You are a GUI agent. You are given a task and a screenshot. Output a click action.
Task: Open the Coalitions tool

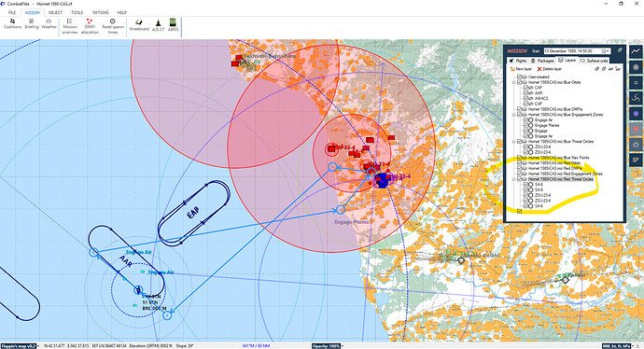click(12, 24)
